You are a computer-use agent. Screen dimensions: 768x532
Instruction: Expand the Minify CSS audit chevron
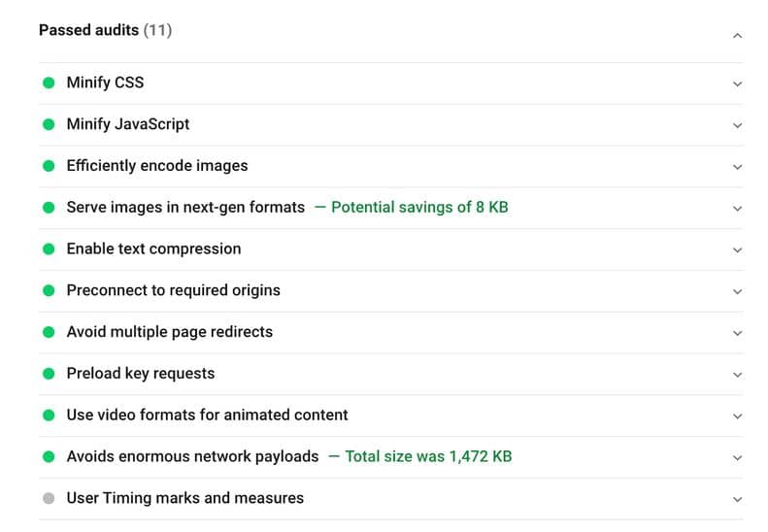pos(737,83)
